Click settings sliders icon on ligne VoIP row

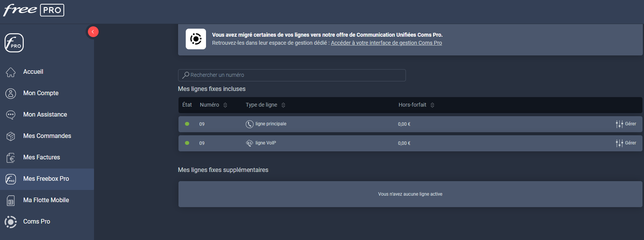[x=619, y=143]
